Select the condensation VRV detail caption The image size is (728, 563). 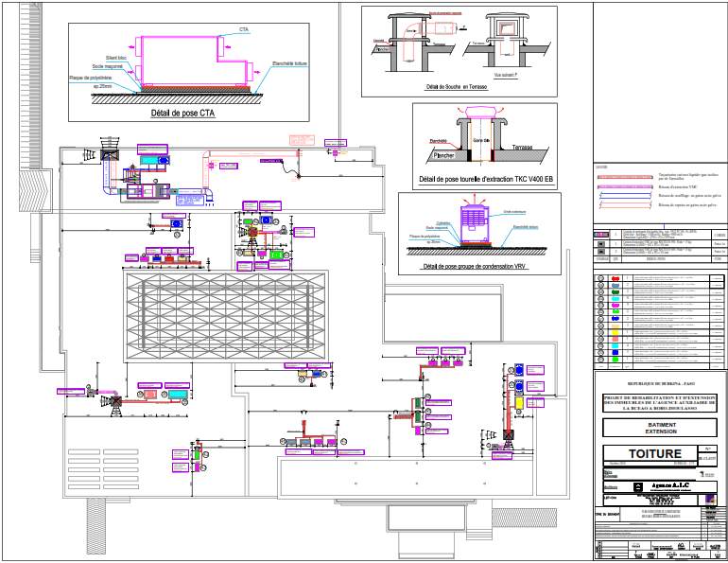pos(475,267)
